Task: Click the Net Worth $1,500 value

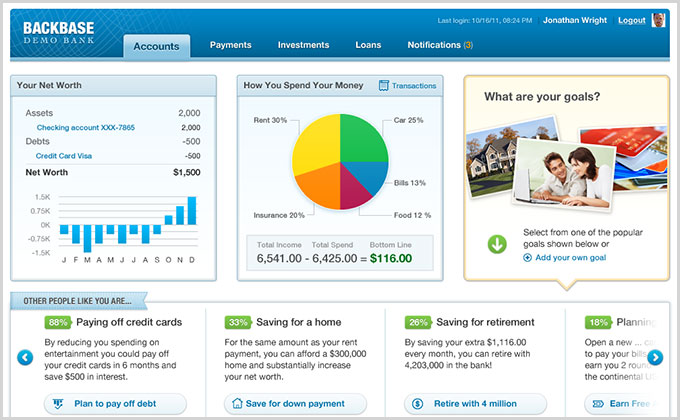Action: [x=186, y=172]
